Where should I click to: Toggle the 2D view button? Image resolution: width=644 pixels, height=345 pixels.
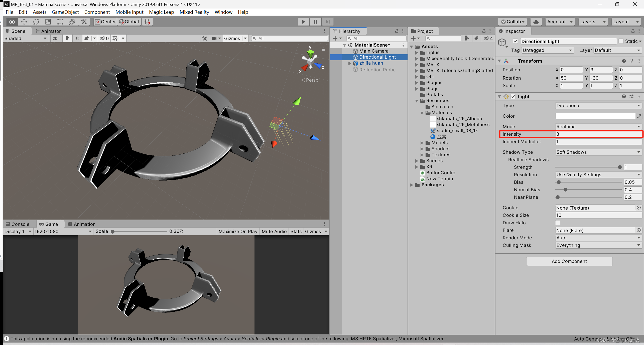tap(55, 38)
